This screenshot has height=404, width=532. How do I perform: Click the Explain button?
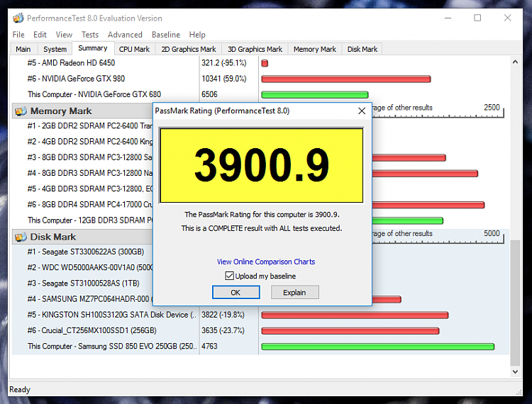294,292
